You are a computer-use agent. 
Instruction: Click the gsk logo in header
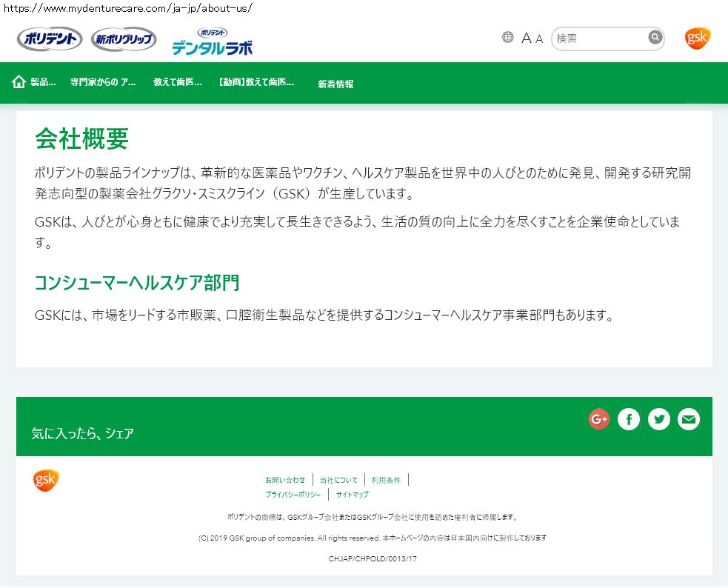(x=698, y=38)
